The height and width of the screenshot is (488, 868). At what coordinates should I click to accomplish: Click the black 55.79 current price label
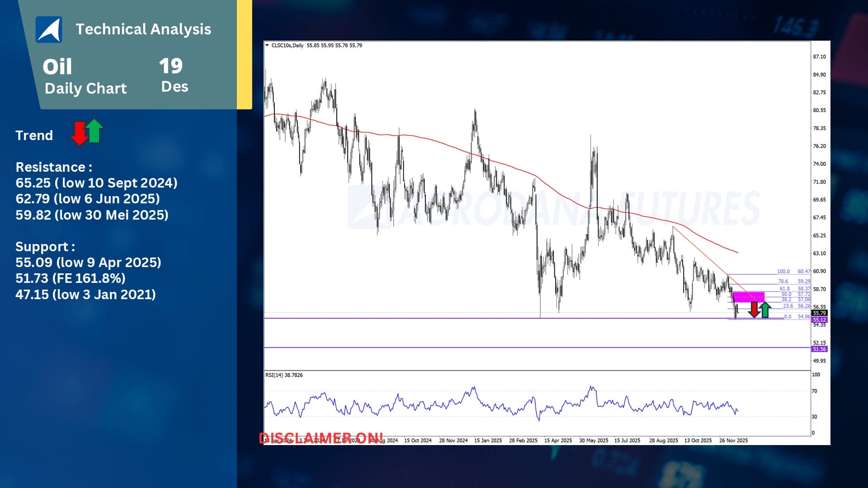pos(819,313)
